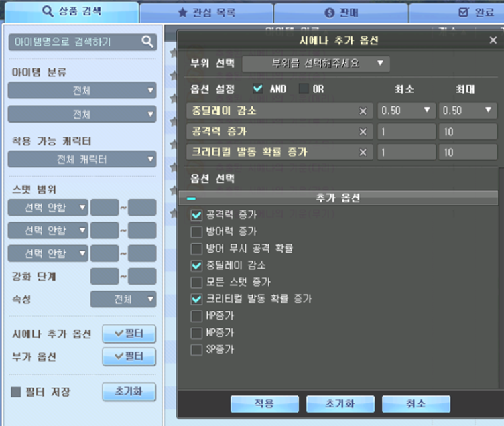Toggle the 필터 저장 checkbox

point(16,392)
